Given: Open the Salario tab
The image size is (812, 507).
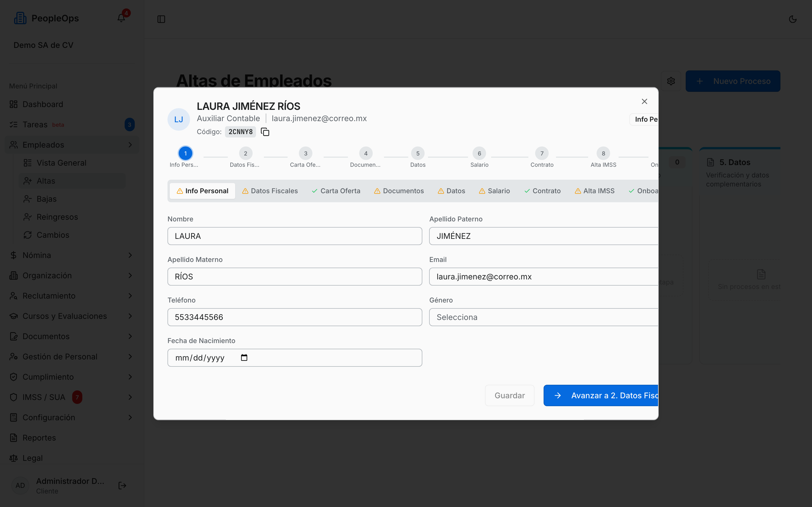Looking at the screenshot, I should pos(494,191).
